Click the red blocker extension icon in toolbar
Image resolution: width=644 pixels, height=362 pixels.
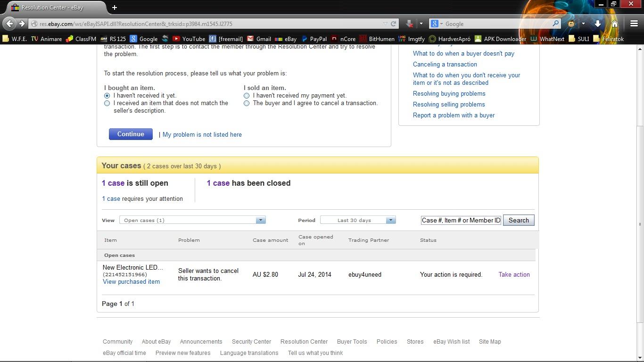coord(409,24)
